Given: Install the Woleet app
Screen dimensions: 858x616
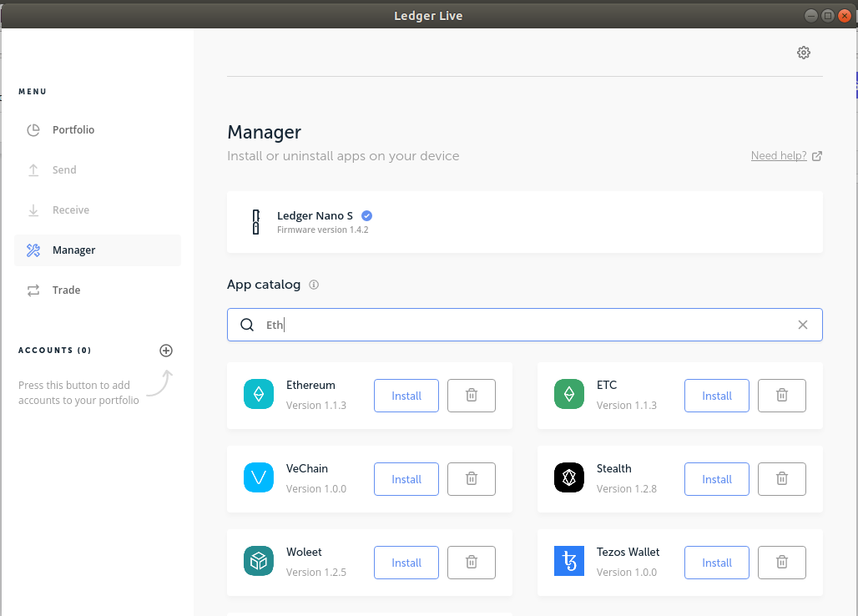Looking at the screenshot, I should (x=406, y=563).
